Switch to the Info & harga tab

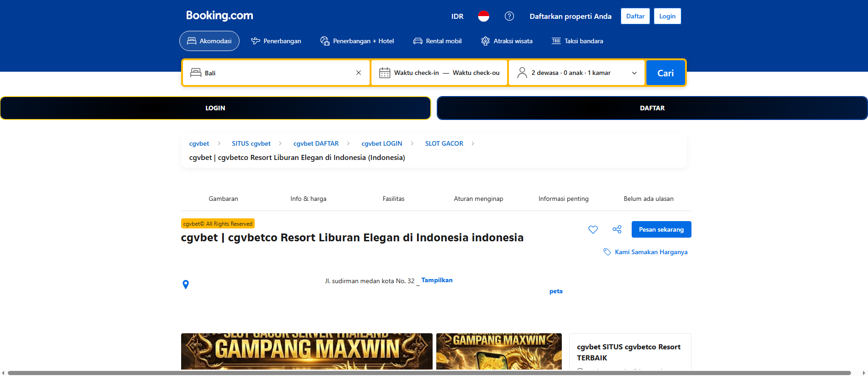308,199
